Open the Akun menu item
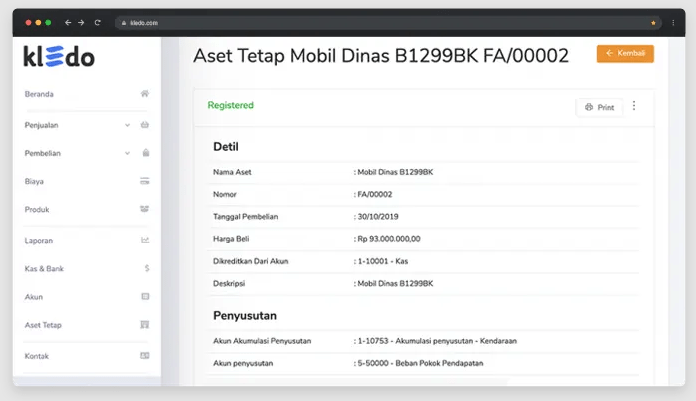Viewport: 696px width, 401px height. coord(34,297)
